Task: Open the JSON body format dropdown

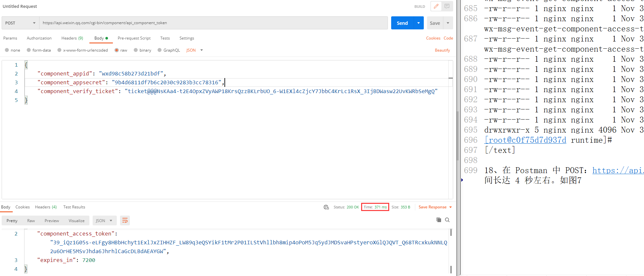Action: (x=194, y=50)
